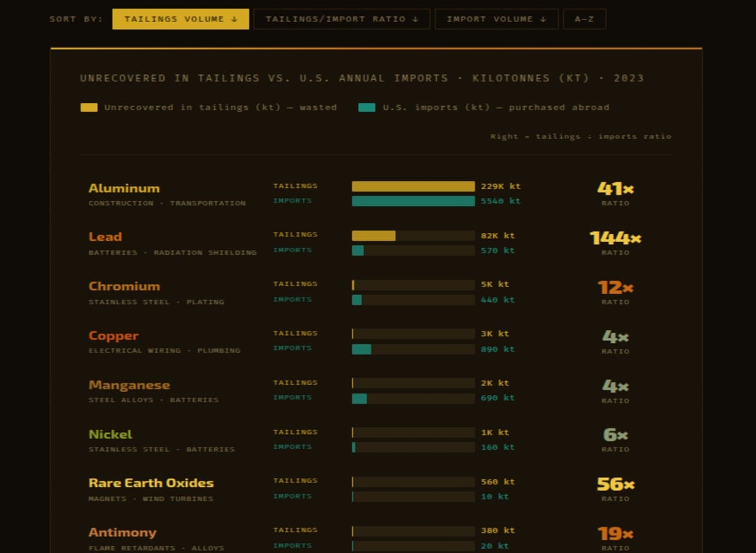Click the Antimony row name

tap(122, 532)
